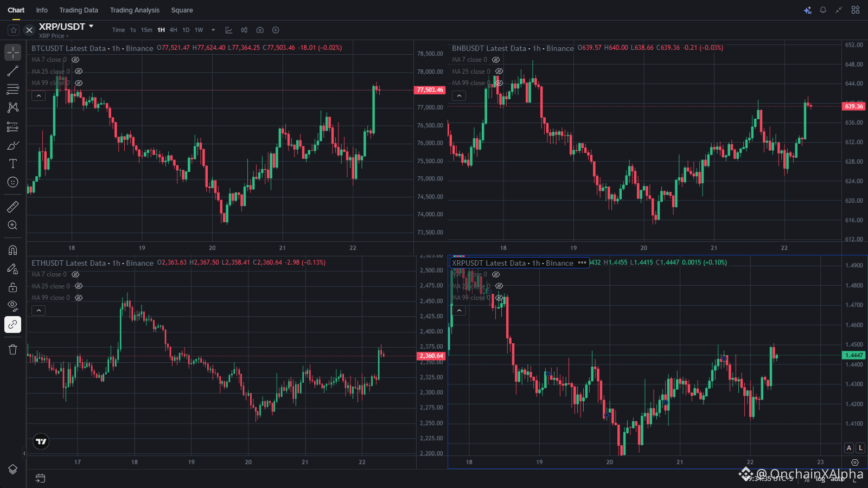Switch to the 1W interval

coord(199,30)
